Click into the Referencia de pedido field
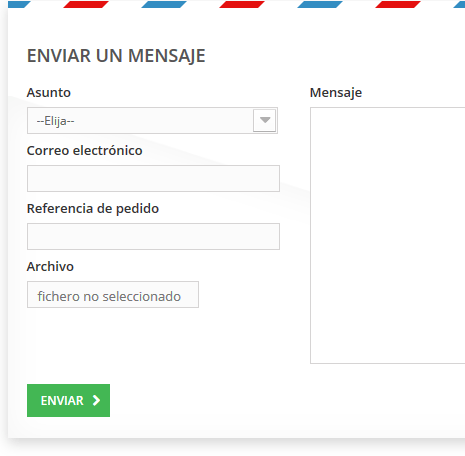Screen dimensions: 465x456 coord(153,236)
